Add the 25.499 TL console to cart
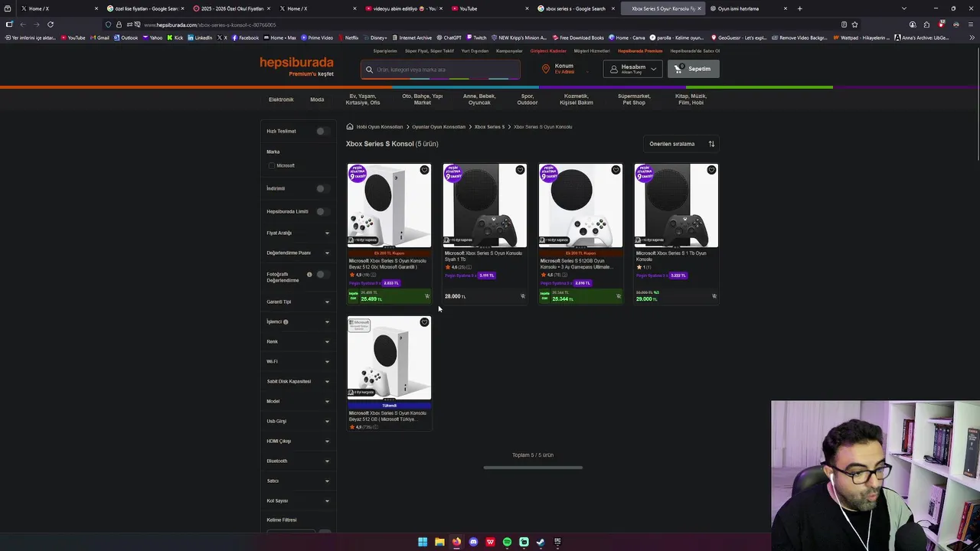 427,297
